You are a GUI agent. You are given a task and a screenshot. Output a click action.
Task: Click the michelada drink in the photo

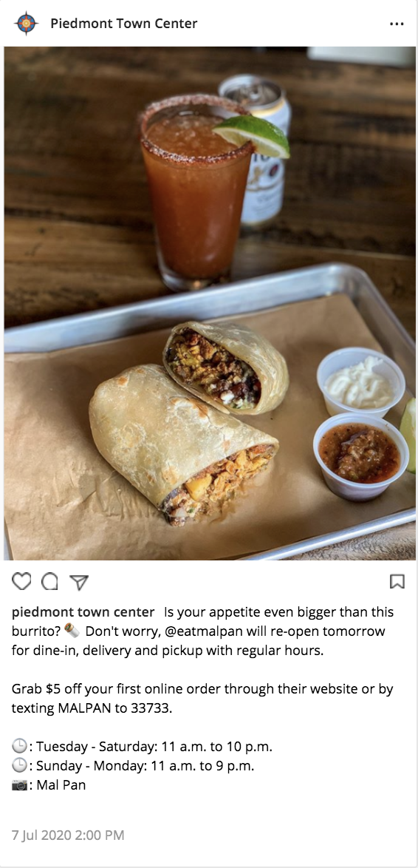click(197, 191)
